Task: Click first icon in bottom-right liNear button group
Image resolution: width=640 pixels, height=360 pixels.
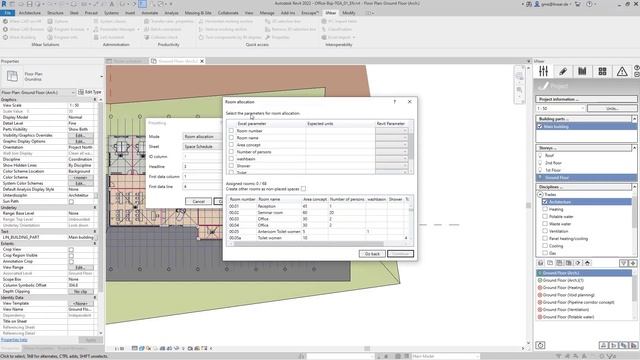Action: pyautogui.click(x=603, y=345)
